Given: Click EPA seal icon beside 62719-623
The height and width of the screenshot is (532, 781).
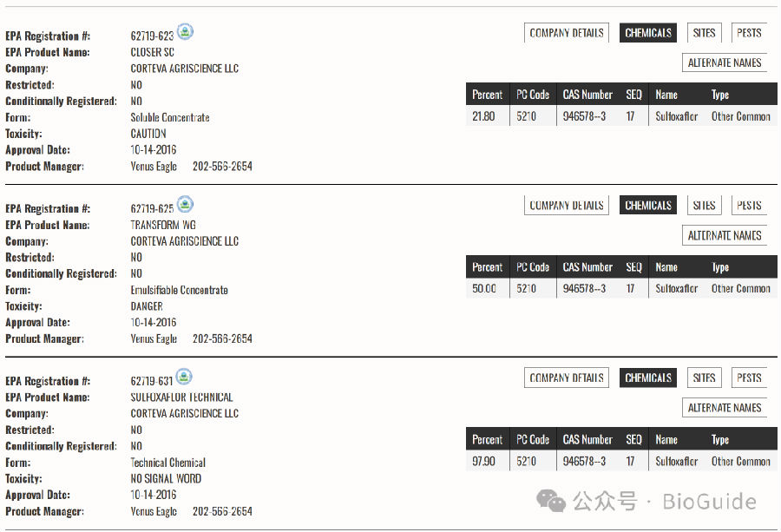Looking at the screenshot, I should pos(186,32).
